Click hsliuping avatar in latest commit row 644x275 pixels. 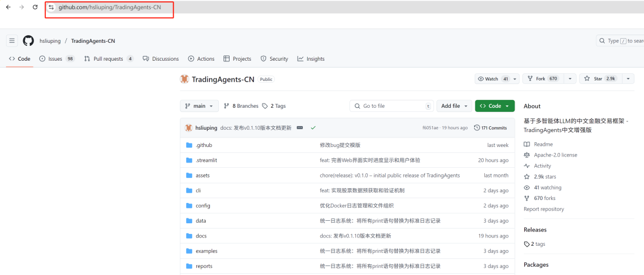tap(189, 128)
